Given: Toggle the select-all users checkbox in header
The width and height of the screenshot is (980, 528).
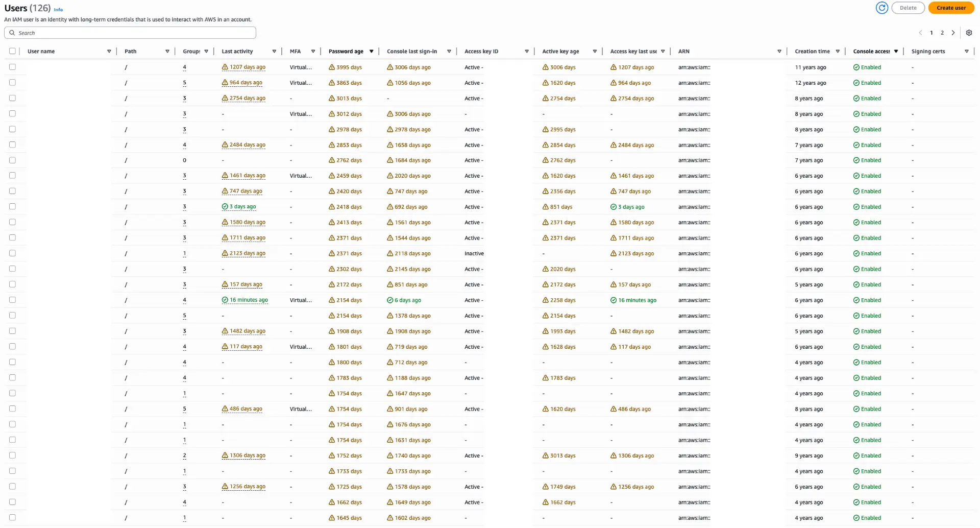Looking at the screenshot, I should pos(12,51).
